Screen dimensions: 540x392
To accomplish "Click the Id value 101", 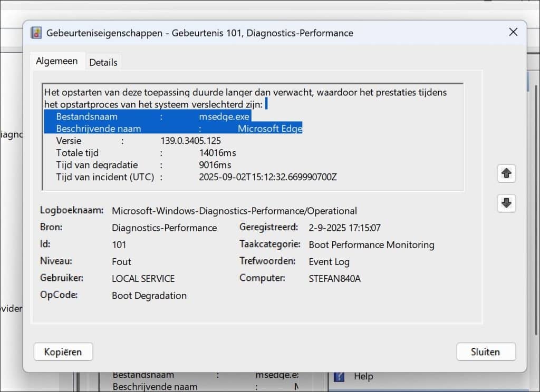I will point(119,244).
